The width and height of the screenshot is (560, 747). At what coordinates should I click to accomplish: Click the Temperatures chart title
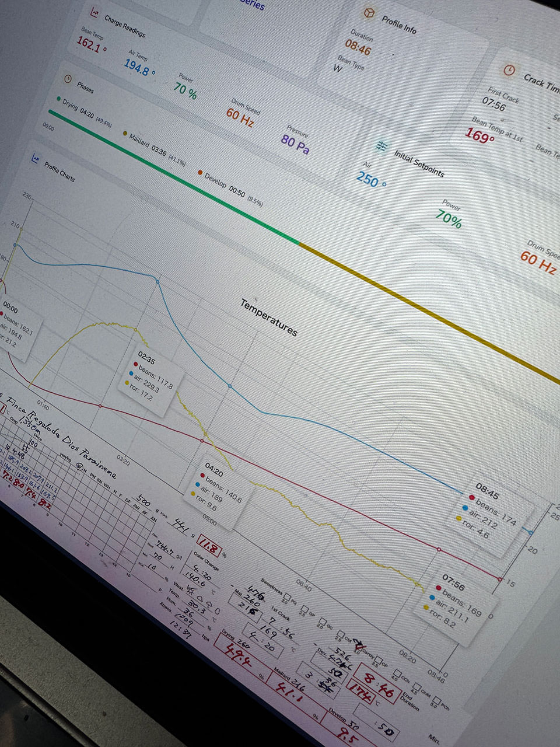(x=268, y=317)
